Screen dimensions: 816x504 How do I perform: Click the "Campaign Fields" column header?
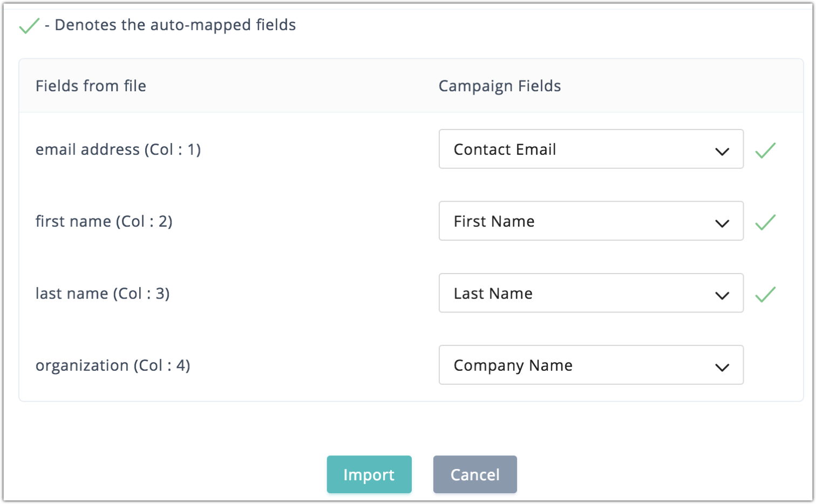(499, 86)
